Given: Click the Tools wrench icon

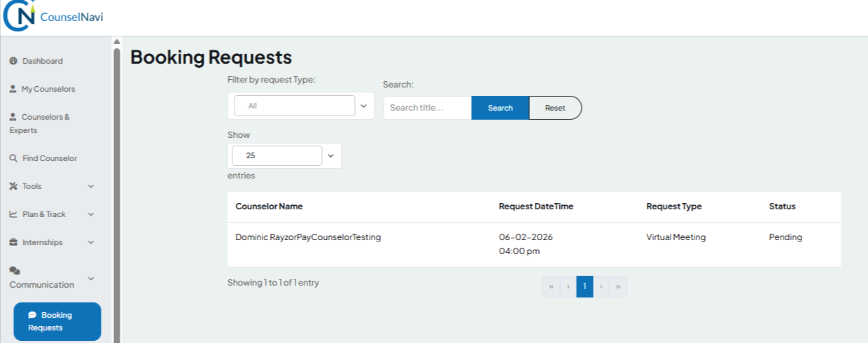Looking at the screenshot, I should pos(13,186).
